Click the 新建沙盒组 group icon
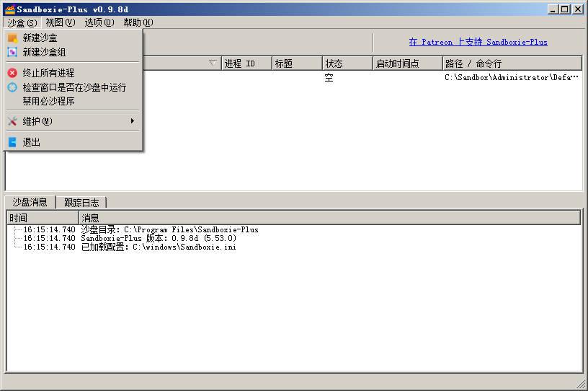Image resolution: width=588 pixels, height=391 pixels. (x=12, y=53)
